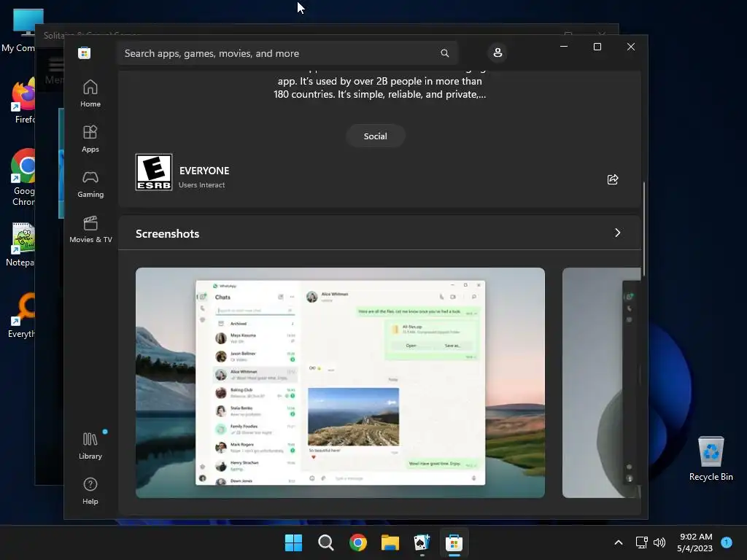Open the notification badge in tray
Screen dimensions: 747x560
[x=727, y=542]
